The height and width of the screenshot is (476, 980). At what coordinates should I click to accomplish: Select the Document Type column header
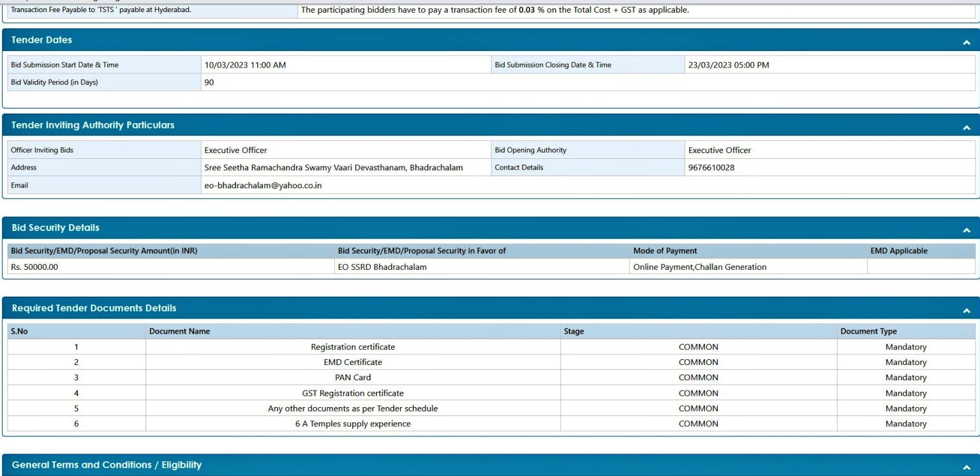(x=869, y=331)
